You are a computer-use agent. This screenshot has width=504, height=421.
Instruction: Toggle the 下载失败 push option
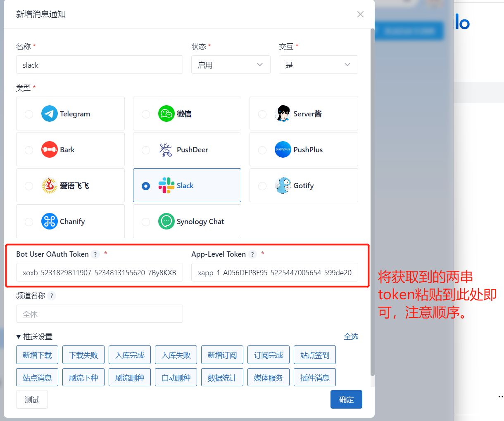point(83,355)
